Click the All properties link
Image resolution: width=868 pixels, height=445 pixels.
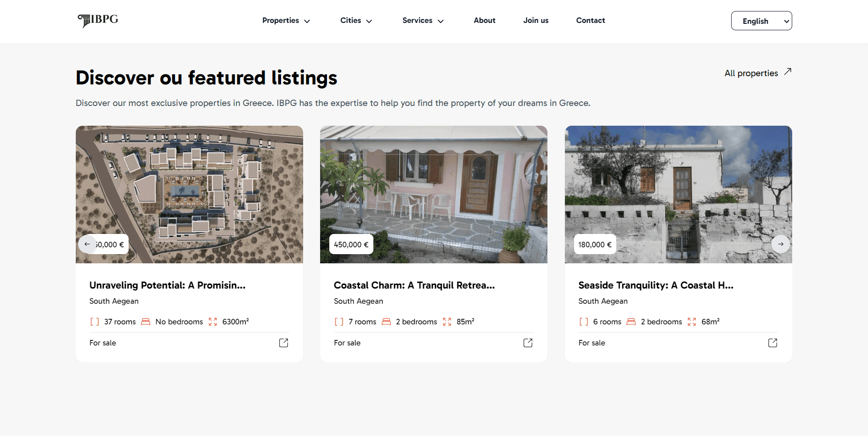751,73
